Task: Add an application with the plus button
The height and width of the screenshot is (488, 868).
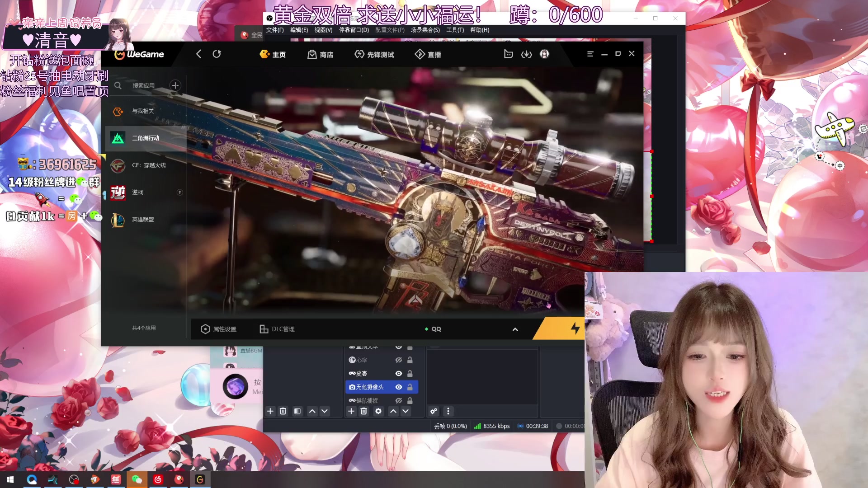Action: (175, 85)
